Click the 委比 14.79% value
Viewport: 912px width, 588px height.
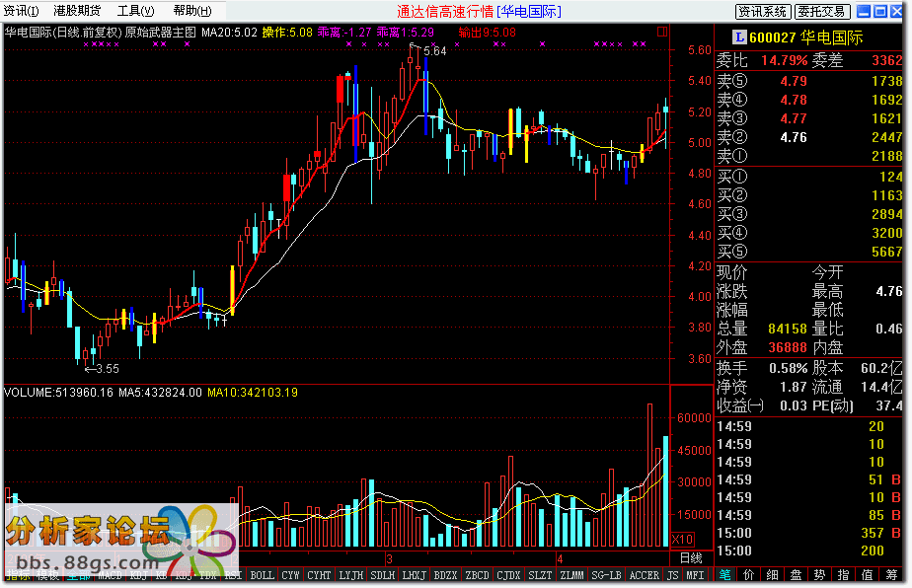(784, 60)
